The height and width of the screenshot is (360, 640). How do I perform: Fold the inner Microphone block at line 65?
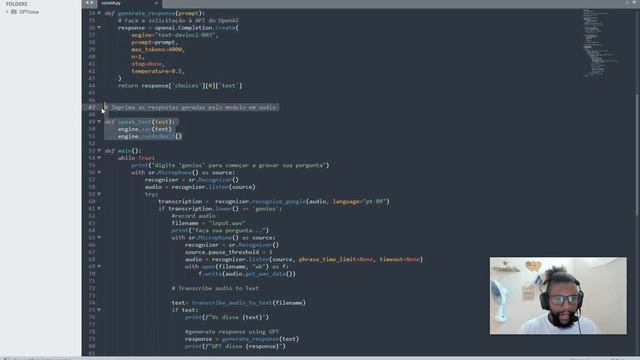[x=99, y=238]
